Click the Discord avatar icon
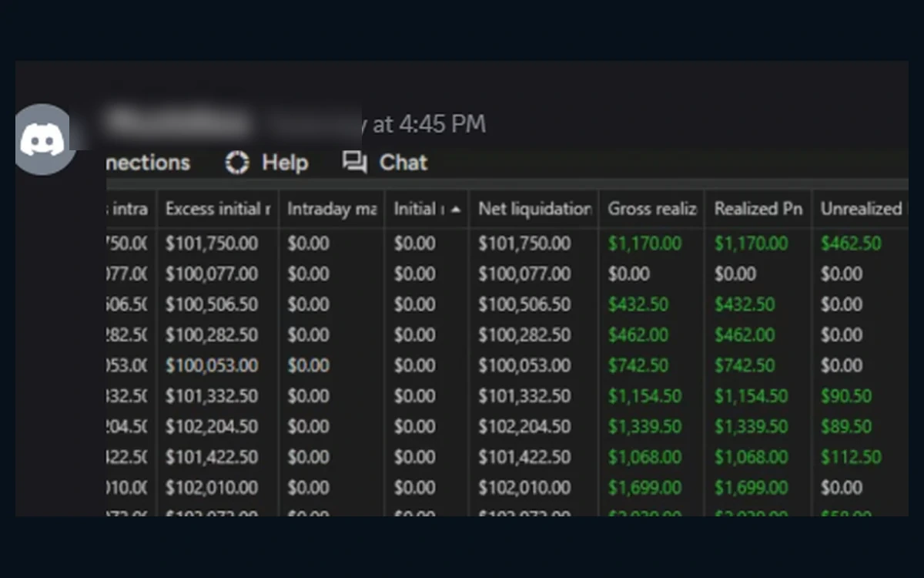 (x=42, y=139)
